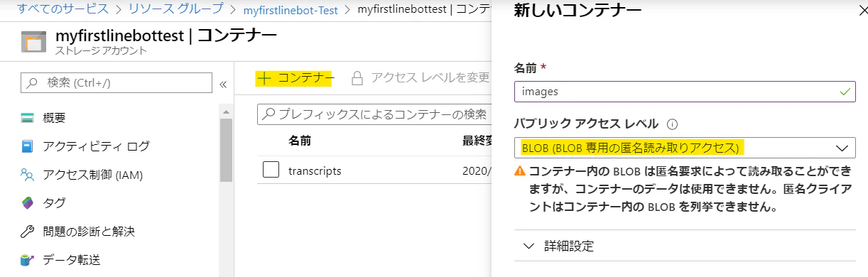This screenshot has width=868, height=277.
Task: Click the magnifier icon in container prefix search
Action: click(269, 114)
